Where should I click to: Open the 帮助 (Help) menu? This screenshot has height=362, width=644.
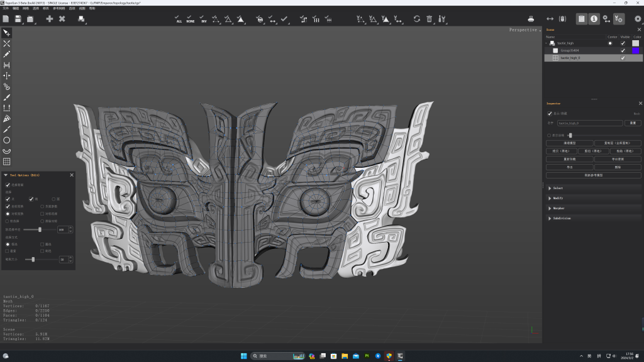[92, 8]
